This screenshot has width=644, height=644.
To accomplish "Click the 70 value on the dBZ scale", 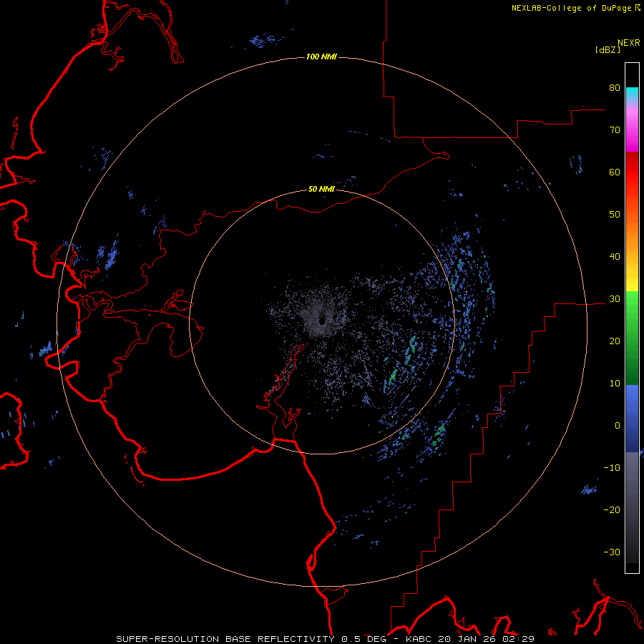I will (615, 130).
